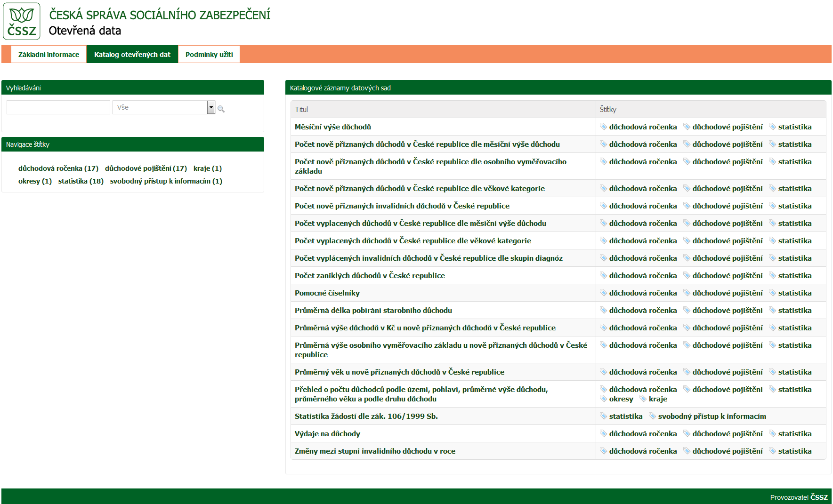The image size is (833, 504).
Task: Click the search magnifier icon
Action: [221, 109]
